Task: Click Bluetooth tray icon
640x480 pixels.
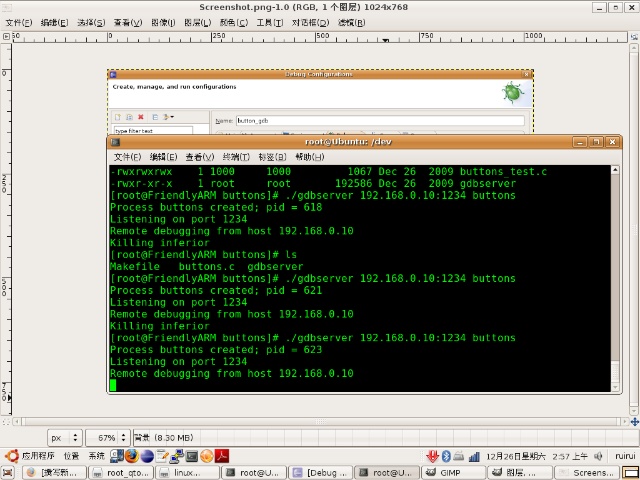Action: click(446, 456)
